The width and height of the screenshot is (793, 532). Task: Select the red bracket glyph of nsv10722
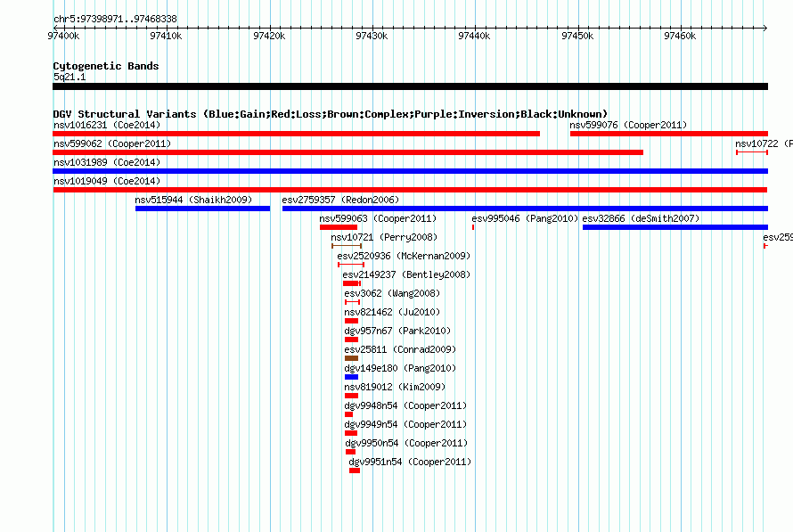point(752,152)
